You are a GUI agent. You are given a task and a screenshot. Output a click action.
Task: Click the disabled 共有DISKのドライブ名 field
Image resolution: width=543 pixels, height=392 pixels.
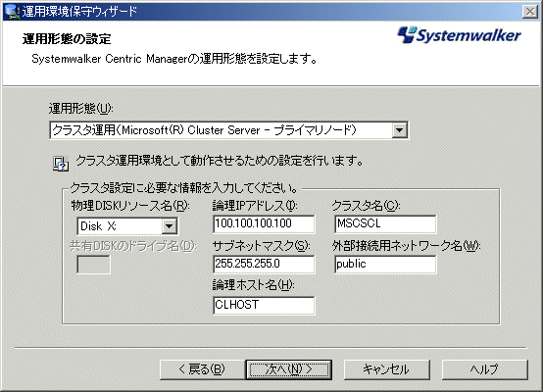click(x=93, y=265)
